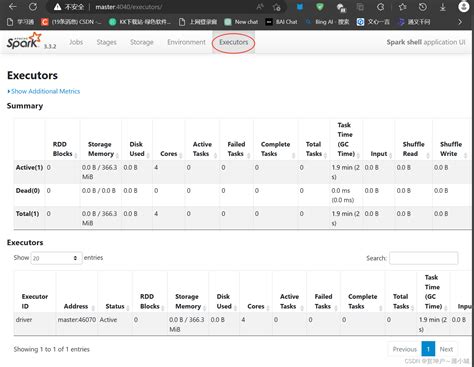The image size is (474, 367).
Task: Go to the Next page of entries
Action: [446, 349]
